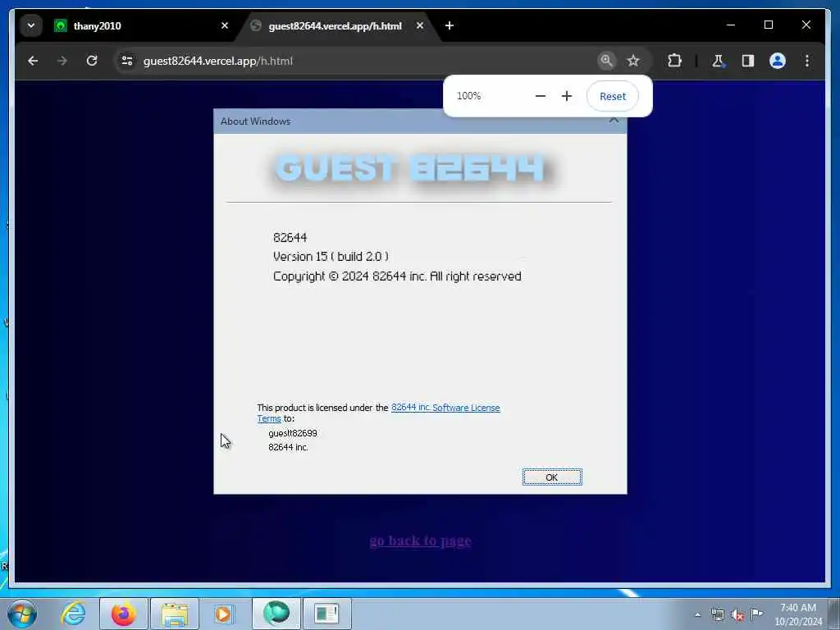The image size is (840, 630).
Task: Click the Copyright 2024 82644 inc. line
Action: click(397, 276)
